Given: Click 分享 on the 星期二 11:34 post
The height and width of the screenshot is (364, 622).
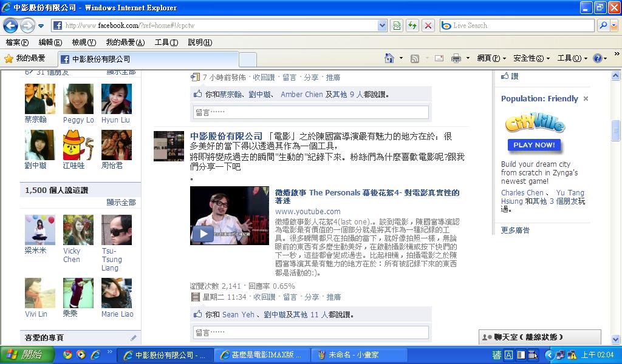Looking at the screenshot, I should tap(312, 297).
